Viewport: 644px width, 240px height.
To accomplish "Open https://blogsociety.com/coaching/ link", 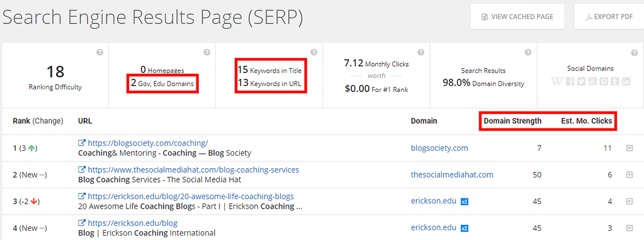I will 149,143.
